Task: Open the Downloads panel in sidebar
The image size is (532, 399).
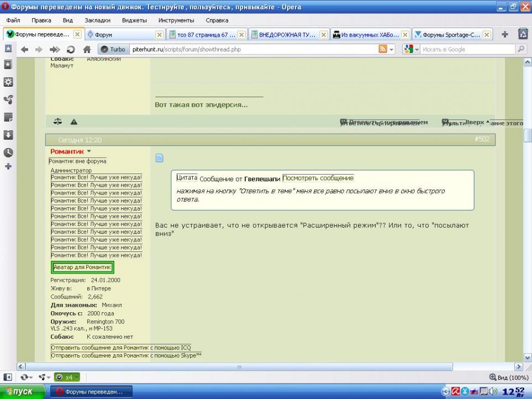Action: click(8, 135)
